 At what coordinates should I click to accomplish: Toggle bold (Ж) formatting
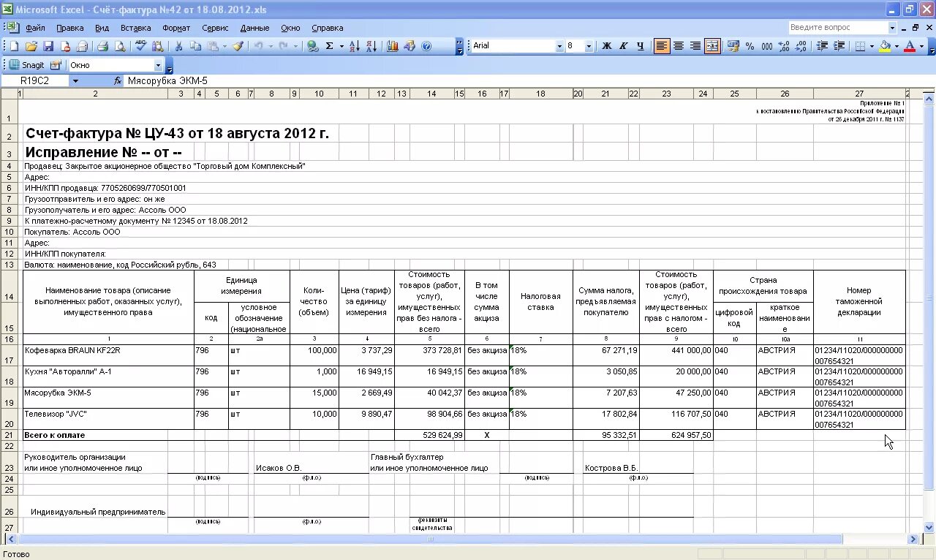[606, 46]
